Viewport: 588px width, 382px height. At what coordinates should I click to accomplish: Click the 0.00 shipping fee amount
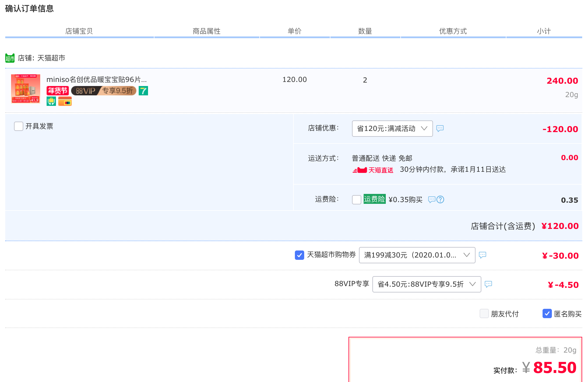tap(570, 158)
